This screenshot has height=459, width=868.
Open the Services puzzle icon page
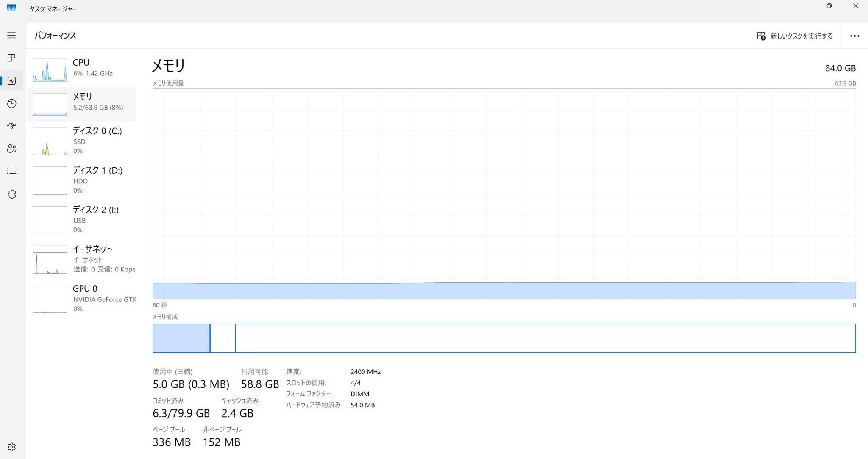click(11, 194)
